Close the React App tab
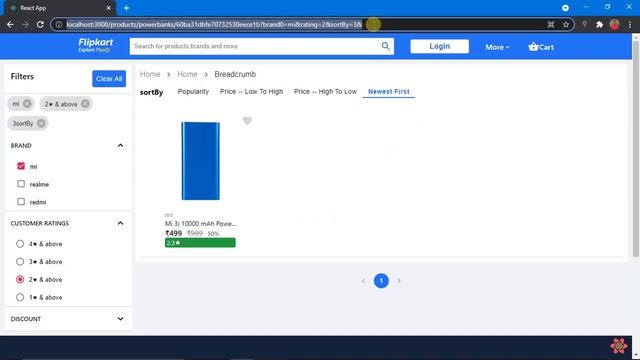 108,8
